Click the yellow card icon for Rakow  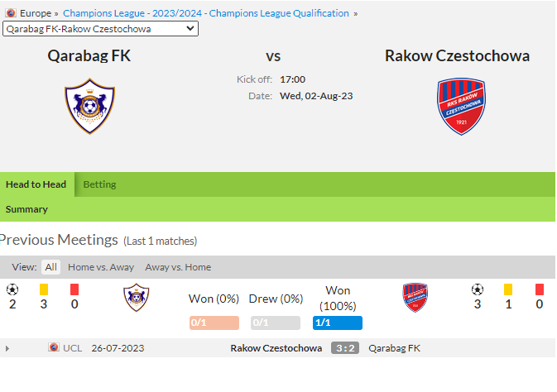coord(508,289)
